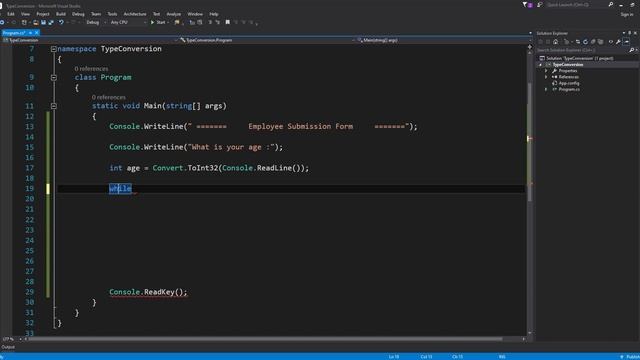Open the Window menu
Screen dimensions: 640x360
pyautogui.click(x=195, y=14)
